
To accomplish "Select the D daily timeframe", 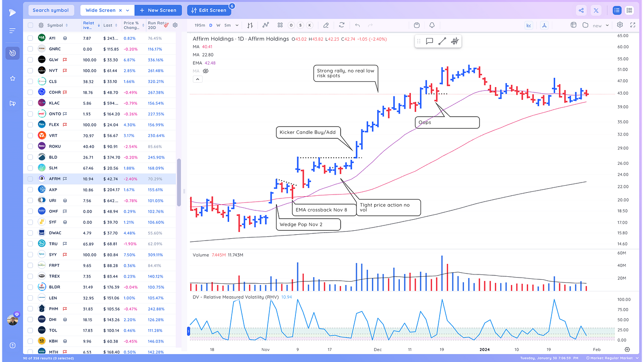I will pyautogui.click(x=211, y=25).
